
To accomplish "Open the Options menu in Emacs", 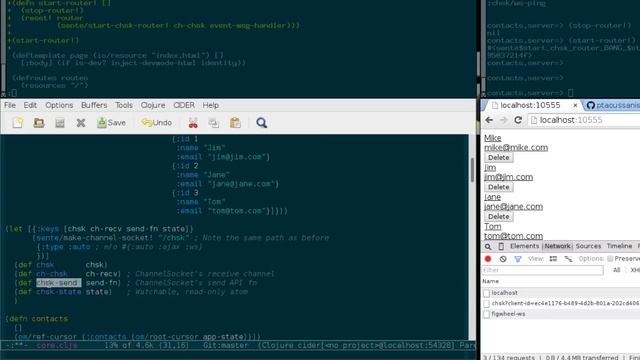I will pyautogui.click(x=59, y=105).
